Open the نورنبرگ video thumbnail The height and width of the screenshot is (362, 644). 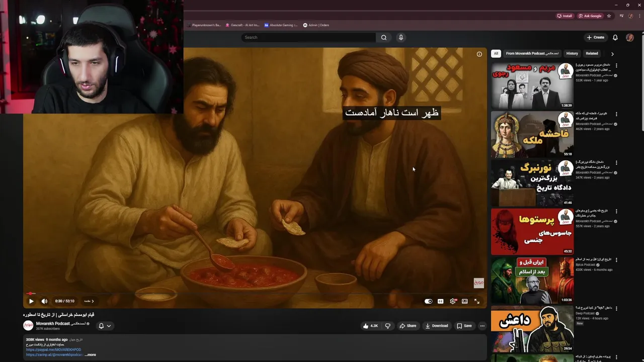click(532, 183)
